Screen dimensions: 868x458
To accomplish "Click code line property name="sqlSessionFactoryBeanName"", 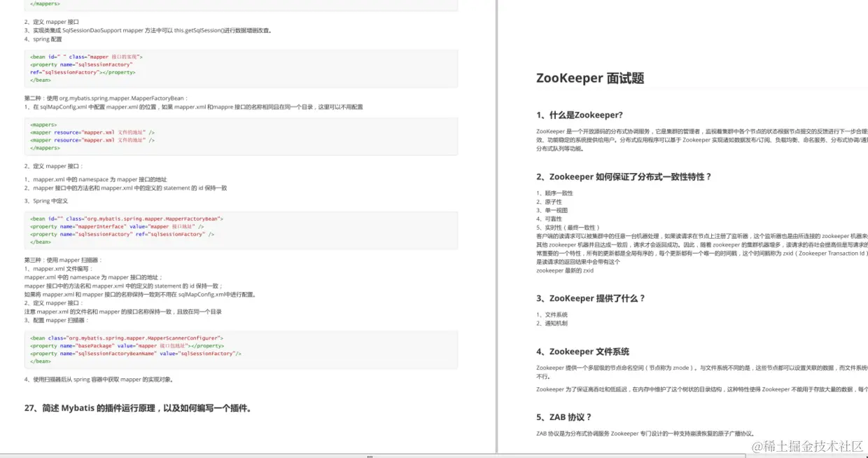I will click(x=136, y=354).
